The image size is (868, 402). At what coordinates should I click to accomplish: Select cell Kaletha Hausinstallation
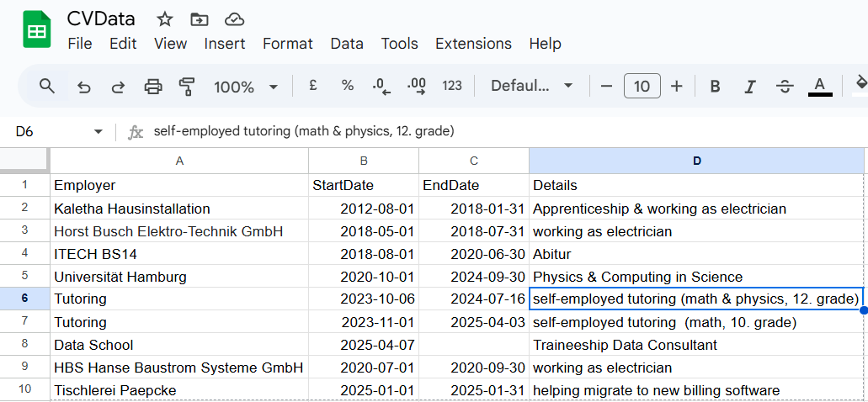pos(179,209)
